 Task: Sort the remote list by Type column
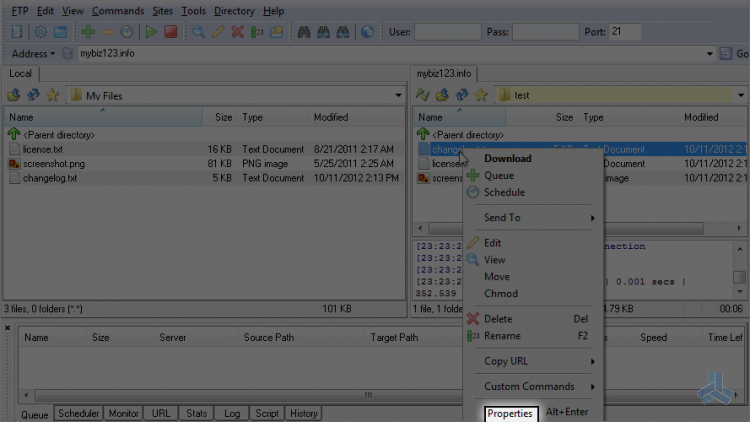point(629,117)
